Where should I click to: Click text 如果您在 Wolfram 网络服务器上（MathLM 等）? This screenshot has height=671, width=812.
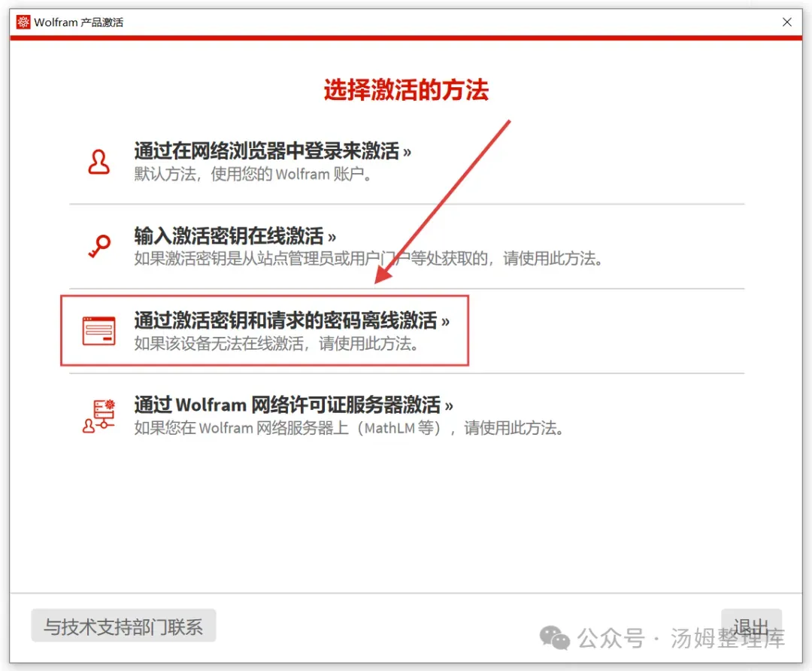(x=287, y=428)
